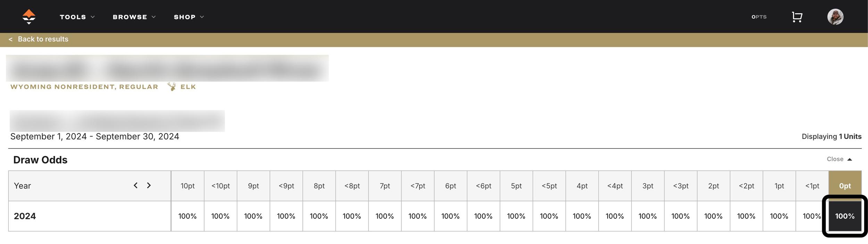Click the back chevron beside Back to results
The image size is (868, 244).
pos(11,39)
